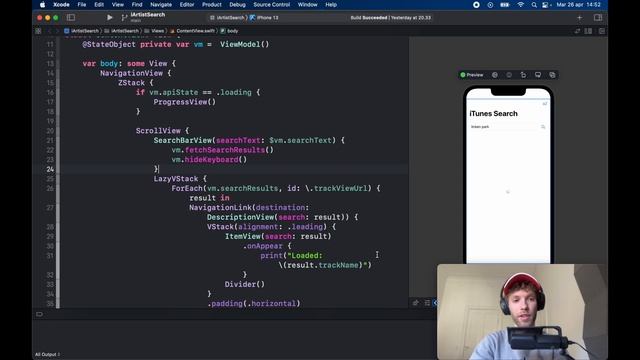Click the NavigationView keyword
The image size is (640, 360).
pyautogui.click(x=131, y=73)
